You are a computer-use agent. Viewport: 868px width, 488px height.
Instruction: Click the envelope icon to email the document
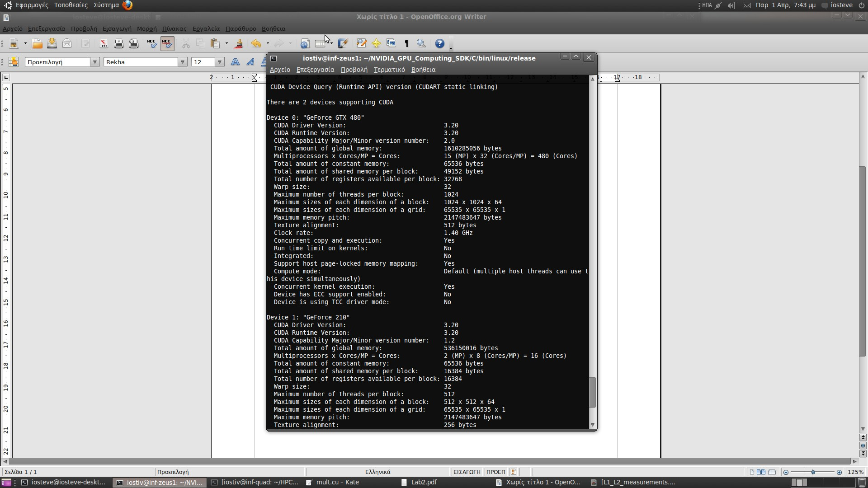(67, 43)
